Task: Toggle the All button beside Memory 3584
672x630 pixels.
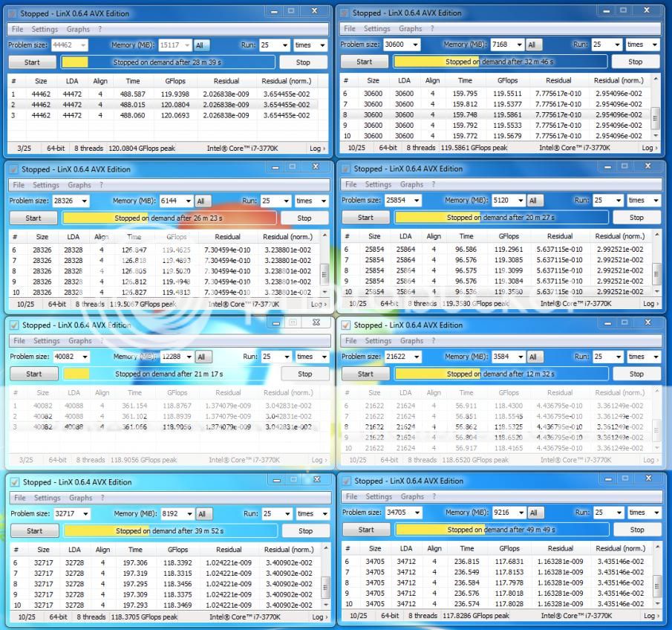Action: [x=533, y=357]
